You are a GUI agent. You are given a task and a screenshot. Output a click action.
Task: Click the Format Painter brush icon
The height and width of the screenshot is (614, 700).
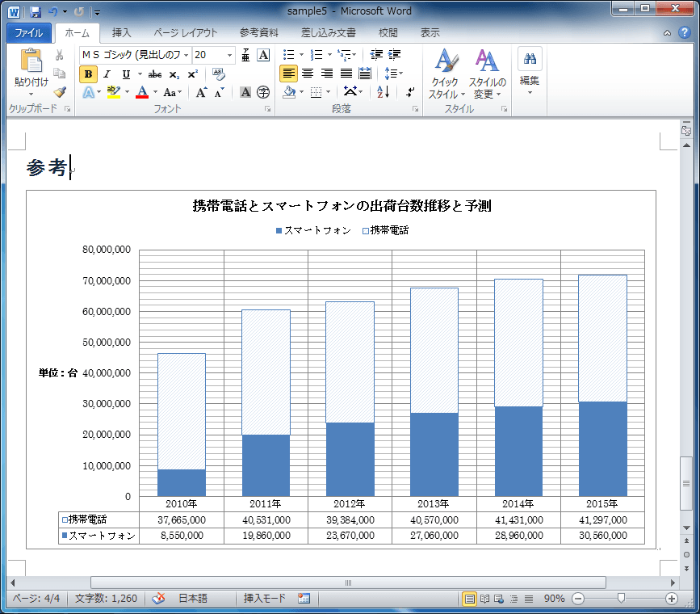pyautogui.click(x=59, y=92)
